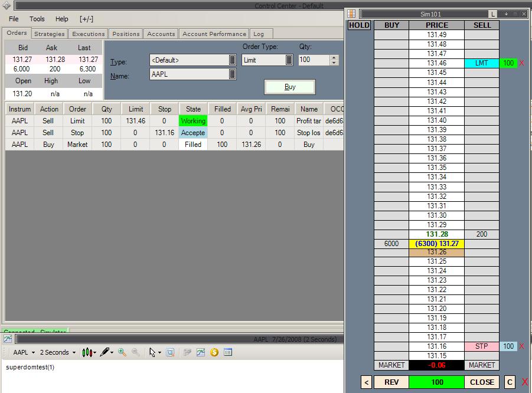Open the Type <Default> combo box
The width and height of the screenshot is (532, 393).
point(192,60)
